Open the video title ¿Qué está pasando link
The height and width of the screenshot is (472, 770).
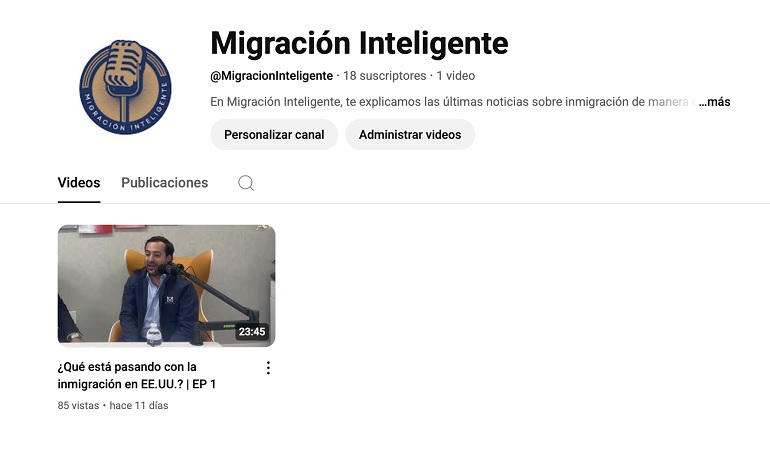[x=137, y=375]
